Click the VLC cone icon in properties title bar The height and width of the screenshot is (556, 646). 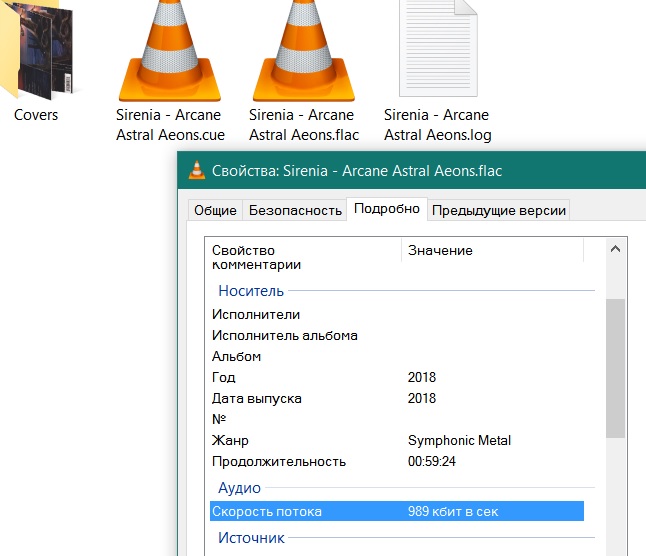point(197,171)
